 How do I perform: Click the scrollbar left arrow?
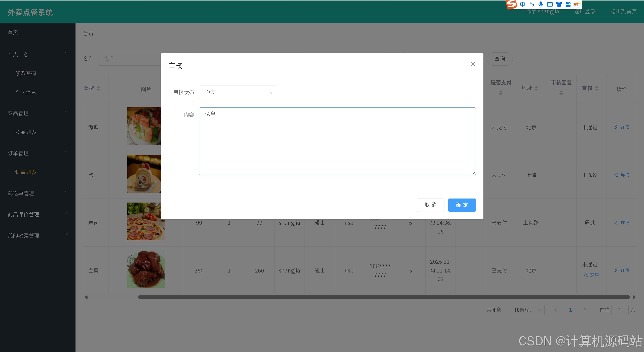[86, 297]
